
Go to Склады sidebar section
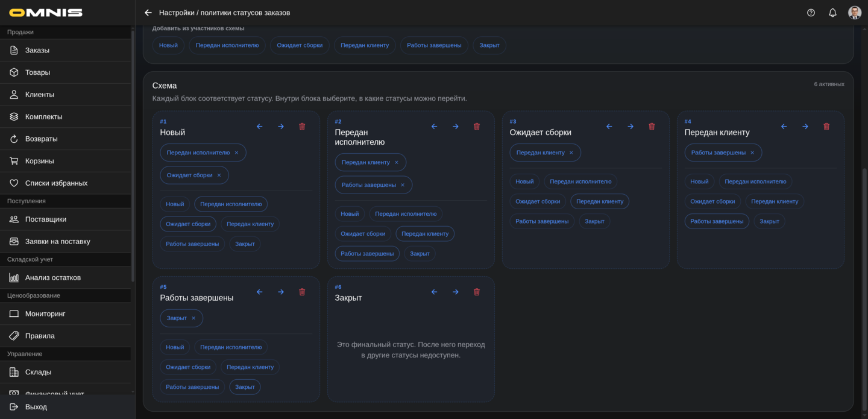(38, 372)
